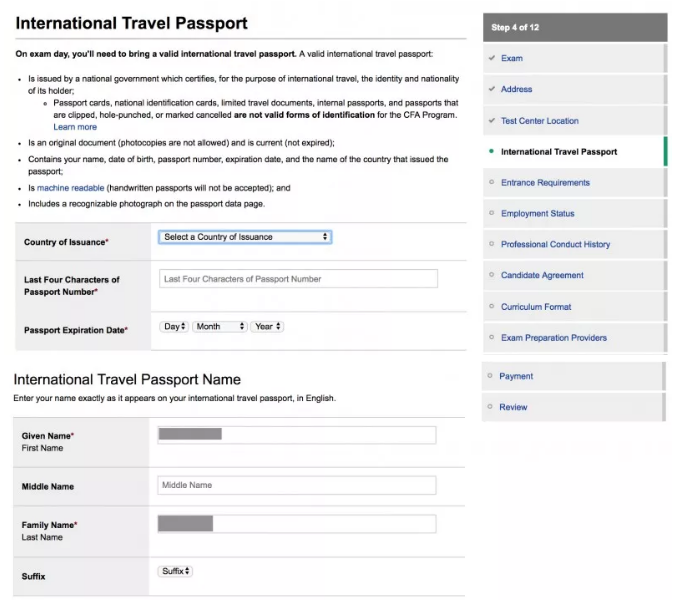681x600 pixels.
Task: Navigate to the Address step
Action: (x=516, y=90)
